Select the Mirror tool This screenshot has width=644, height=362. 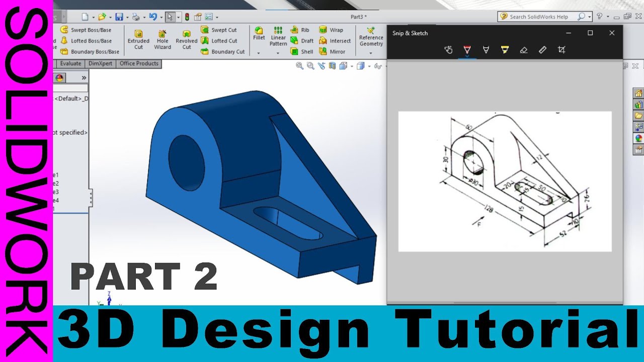coord(333,51)
